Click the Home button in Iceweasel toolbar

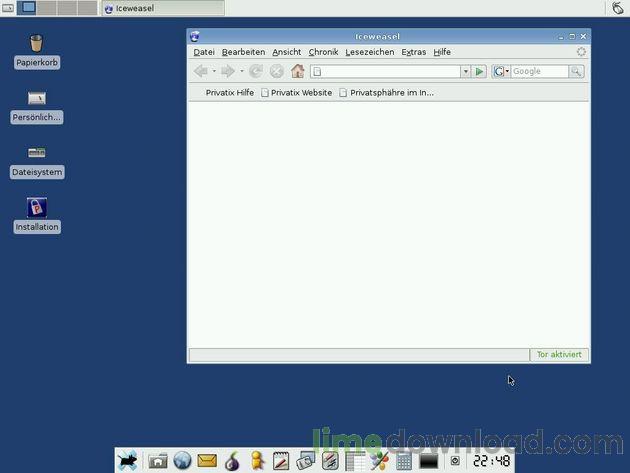point(297,71)
